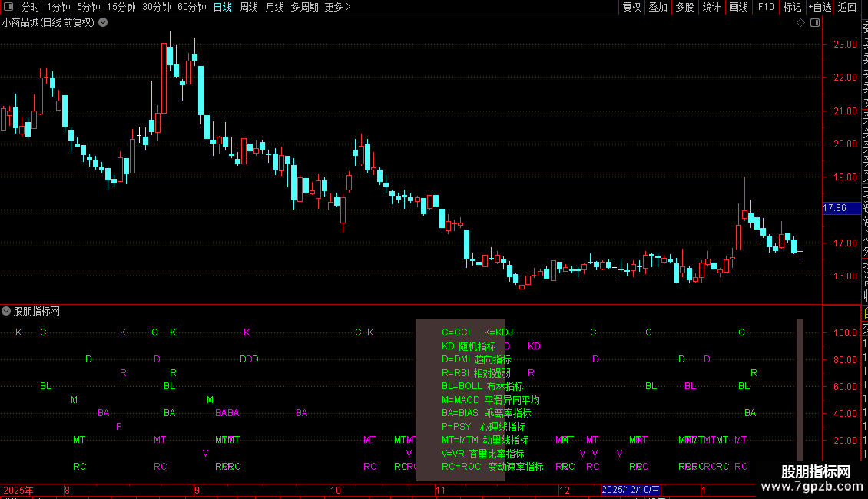Click the RC=ROC 变动速率指标 legend line

point(492,467)
